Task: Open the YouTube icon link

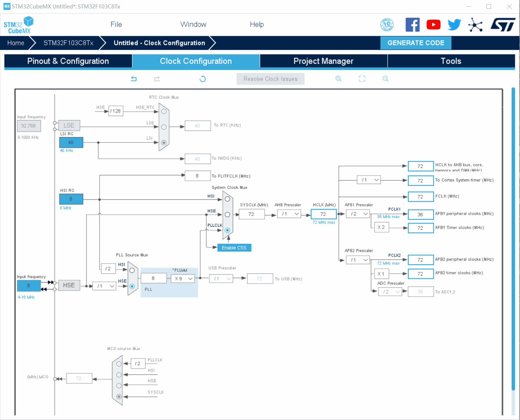Action: 433,25
